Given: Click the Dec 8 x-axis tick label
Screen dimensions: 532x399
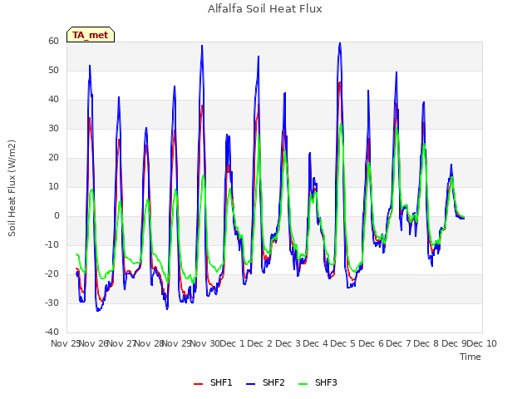Looking at the screenshot, I should click(426, 343).
